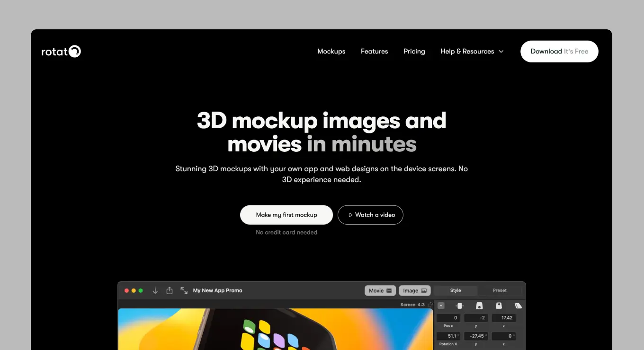Click the Watch a video button
Screen dimensions: 644x350
370,215
